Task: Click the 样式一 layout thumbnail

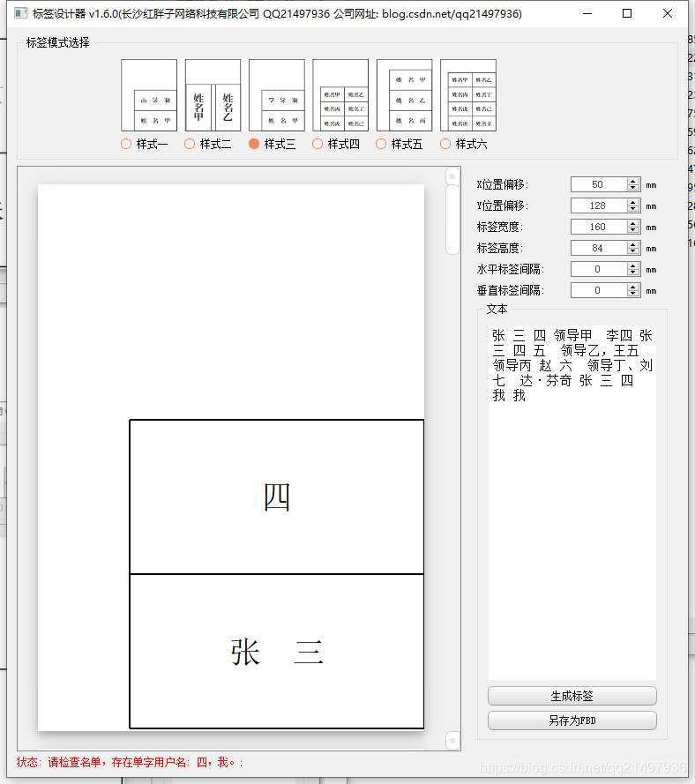Action: point(149,95)
